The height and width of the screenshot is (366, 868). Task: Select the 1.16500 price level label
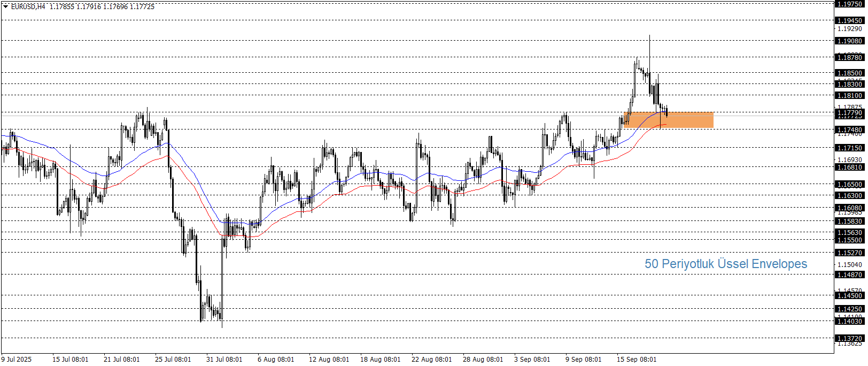click(849, 185)
